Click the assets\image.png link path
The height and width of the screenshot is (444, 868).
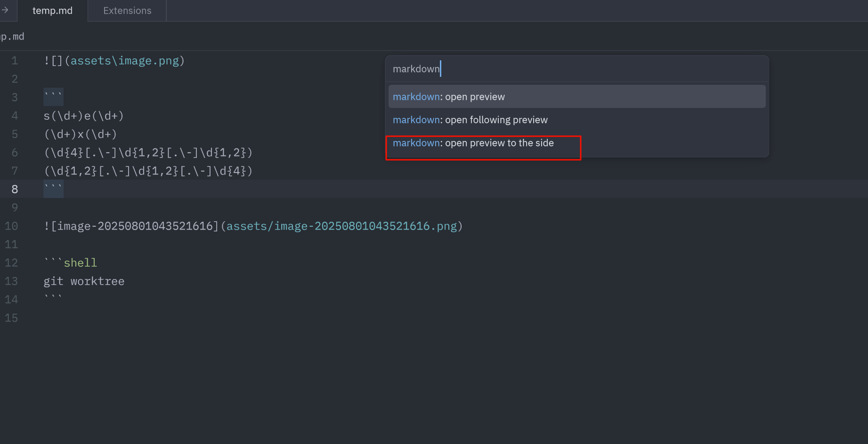point(124,61)
